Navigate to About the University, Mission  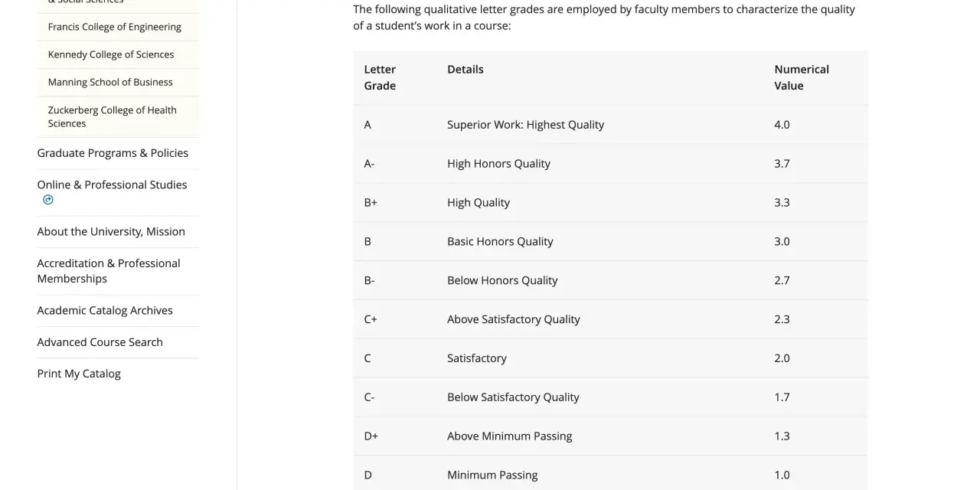111,231
